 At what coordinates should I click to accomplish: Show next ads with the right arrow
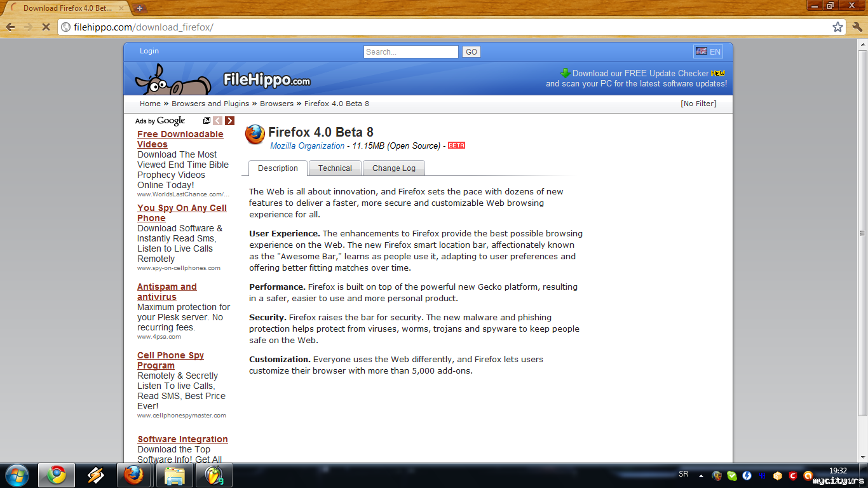[x=229, y=121]
